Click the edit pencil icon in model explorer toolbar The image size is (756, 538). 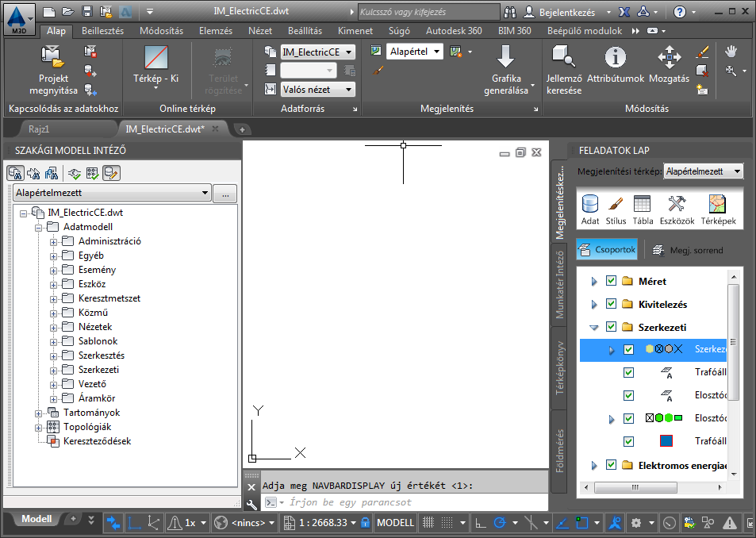(111, 173)
